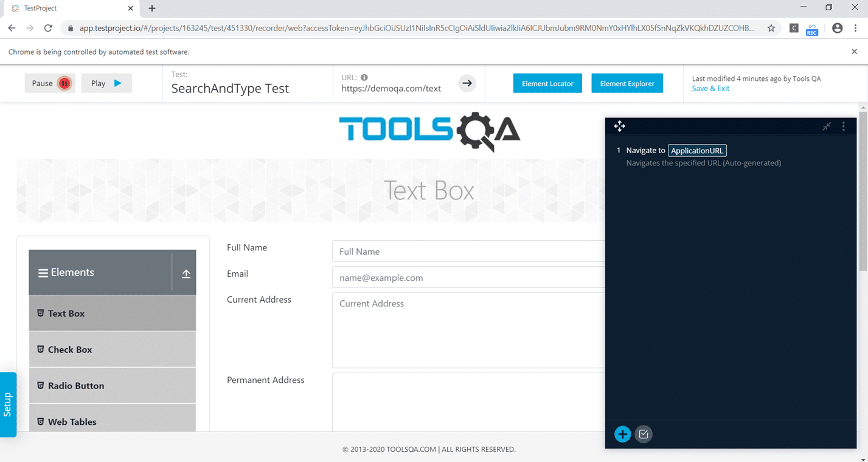Select Radio Button in sidebar
The height and width of the screenshot is (462, 868).
[113, 385]
